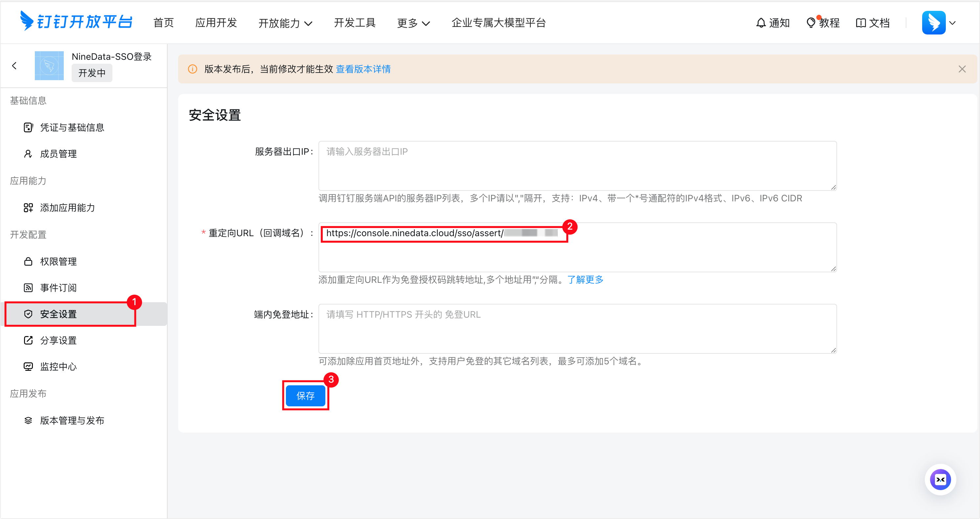This screenshot has height=519, width=980.
Task: Click the 了解更多 link
Action: click(585, 280)
